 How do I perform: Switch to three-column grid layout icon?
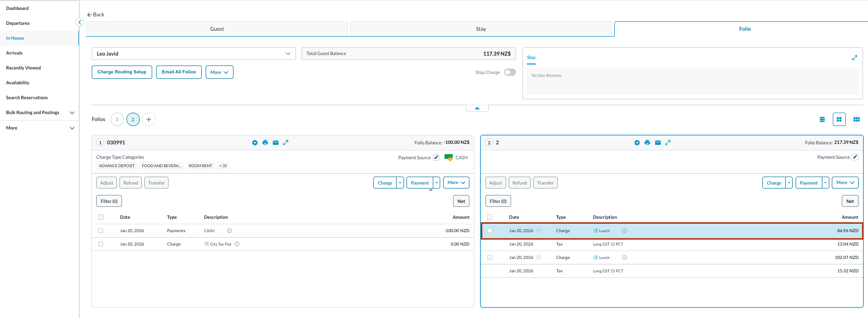click(856, 120)
